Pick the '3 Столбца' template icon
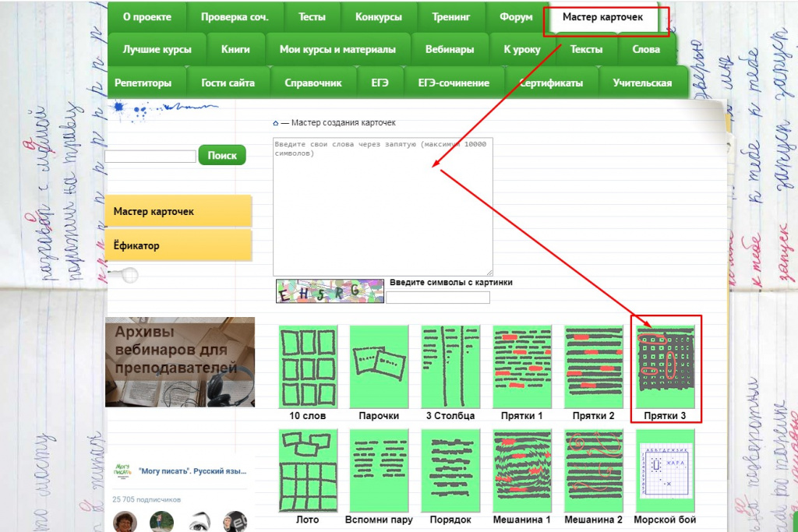 451,367
